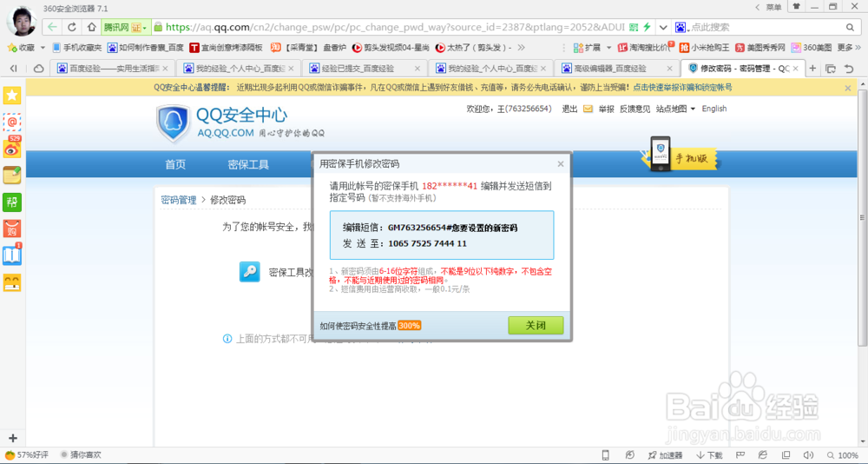This screenshot has height=464, width=868.
Task: Open the 360美图 extension
Action: (811, 48)
